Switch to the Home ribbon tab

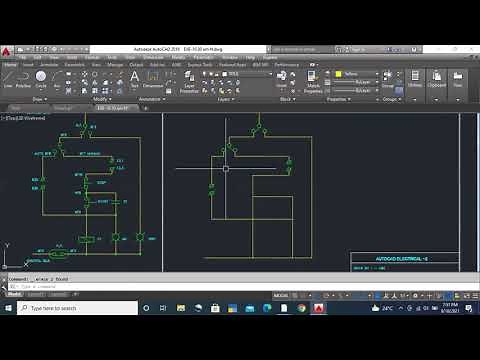pyautogui.click(x=10, y=65)
